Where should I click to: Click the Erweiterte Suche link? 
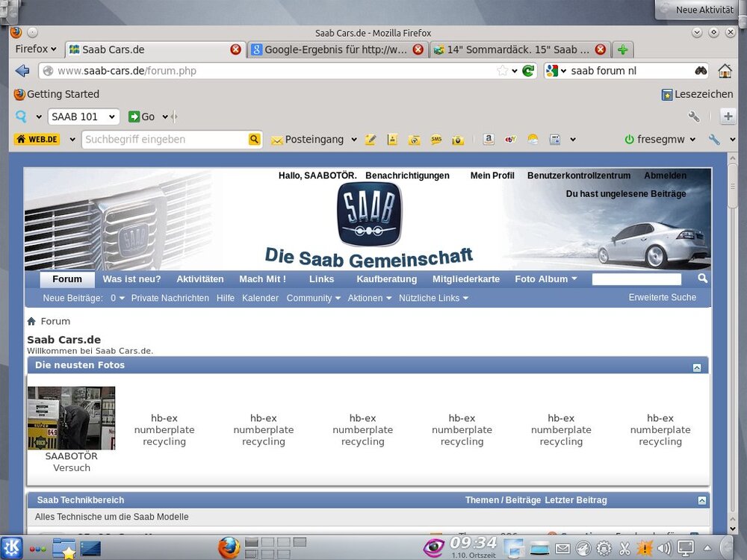[x=662, y=297]
